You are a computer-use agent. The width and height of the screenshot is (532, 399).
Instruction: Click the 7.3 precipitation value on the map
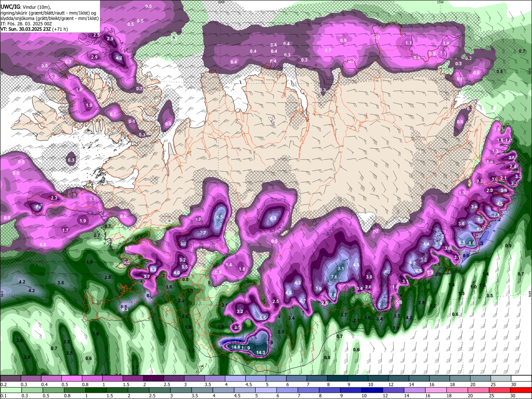tap(382, 305)
